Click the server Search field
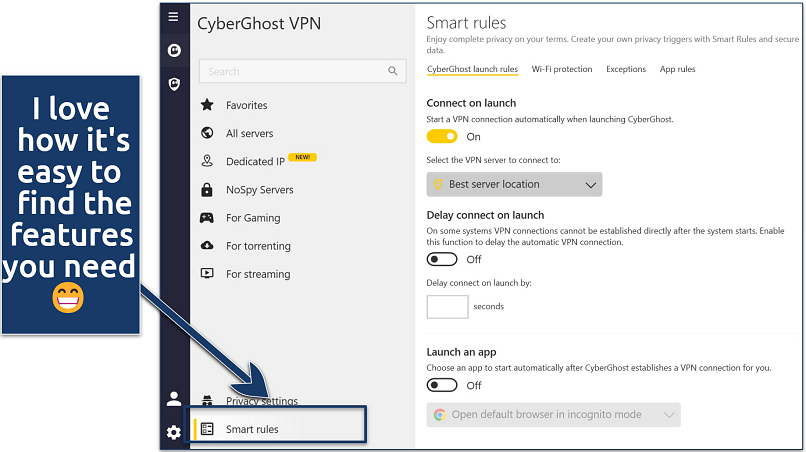806x452 pixels. (302, 71)
